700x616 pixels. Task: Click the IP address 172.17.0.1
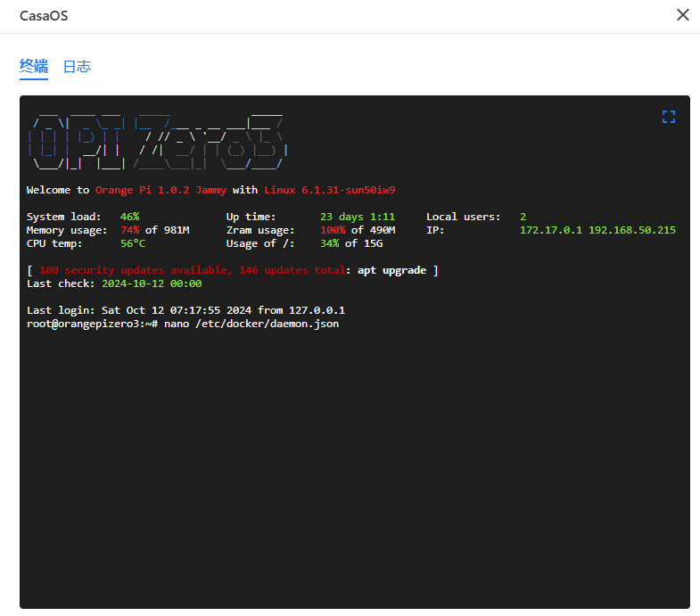[x=551, y=230]
